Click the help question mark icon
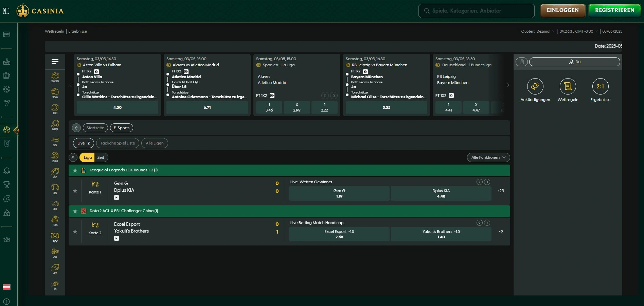 6,302
